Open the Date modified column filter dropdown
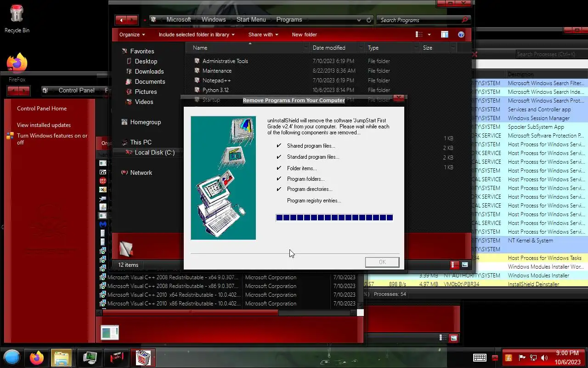This screenshot has height=368, width=588. (362, 48)
